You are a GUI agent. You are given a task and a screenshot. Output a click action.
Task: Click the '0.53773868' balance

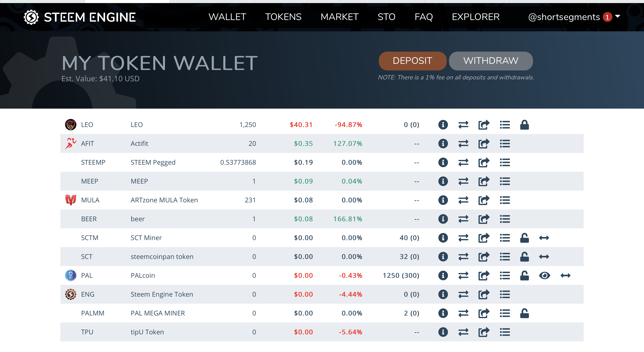(238, 162)
